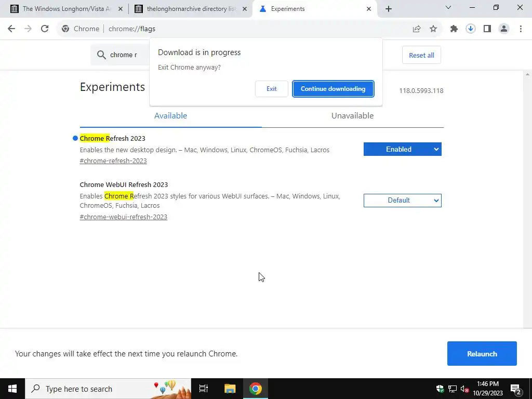Click the Windows taskbar search box
532x399 pixels.
108,389
